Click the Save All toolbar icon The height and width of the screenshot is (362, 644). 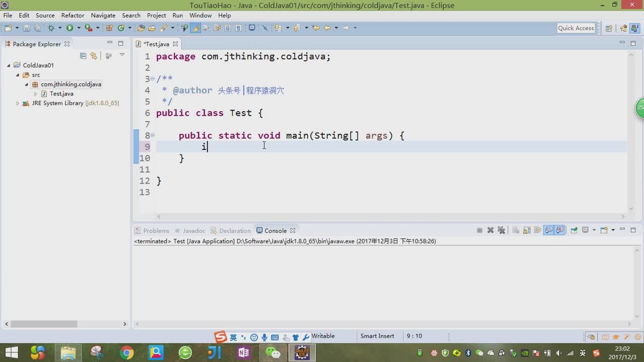[37, 28]
